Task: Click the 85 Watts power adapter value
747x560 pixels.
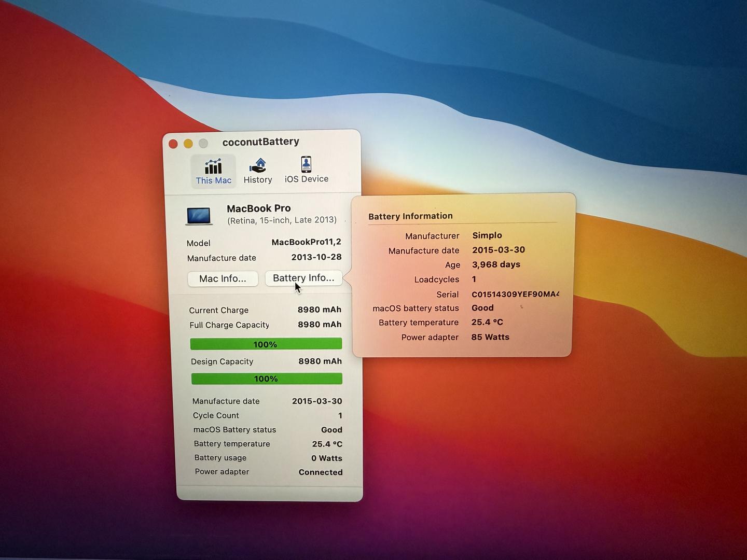Action: click(x=490, y=337)
